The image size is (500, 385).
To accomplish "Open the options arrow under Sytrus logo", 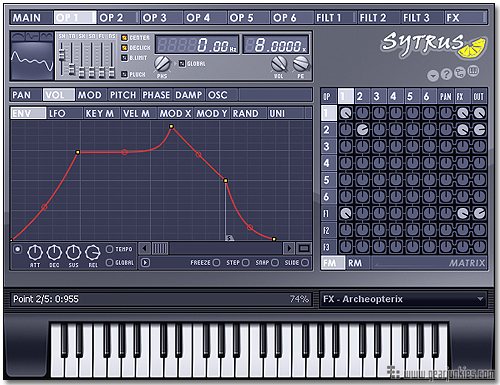I will pos(433,76).
